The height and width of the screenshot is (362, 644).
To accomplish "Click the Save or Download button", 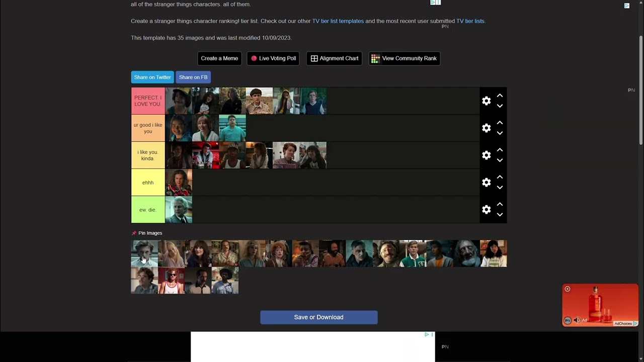I will [x=319, y=317].
